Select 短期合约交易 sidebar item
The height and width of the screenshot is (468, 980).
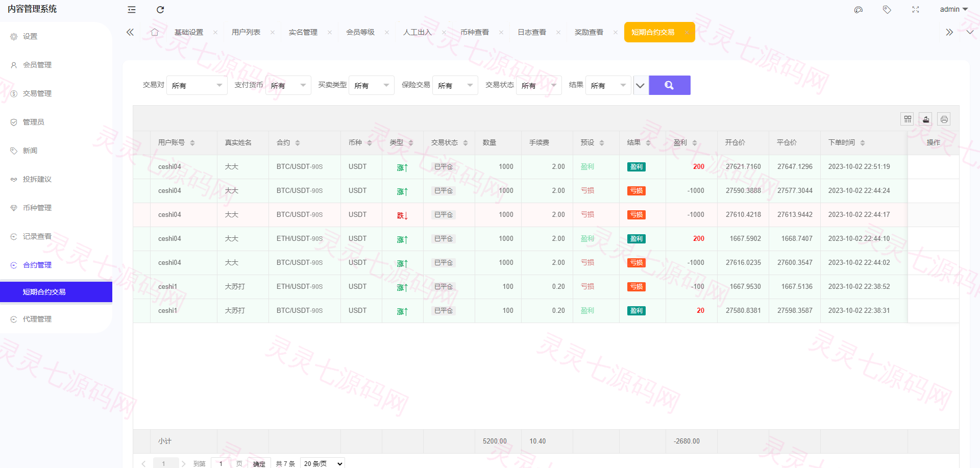pyautogui.click(x=56, y=292)
